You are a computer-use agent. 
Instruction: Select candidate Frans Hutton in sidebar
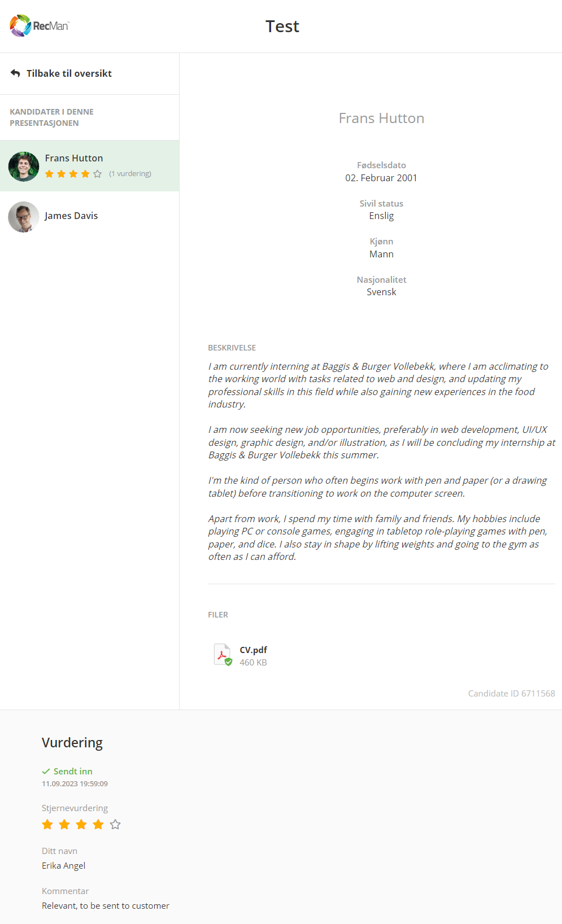pos(74,159)
